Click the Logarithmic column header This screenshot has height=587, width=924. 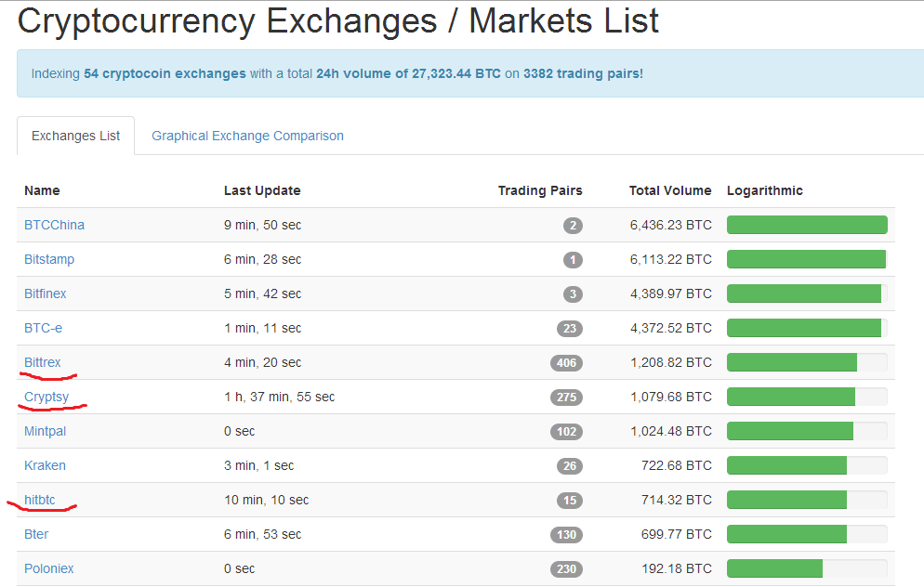(765, 190)
